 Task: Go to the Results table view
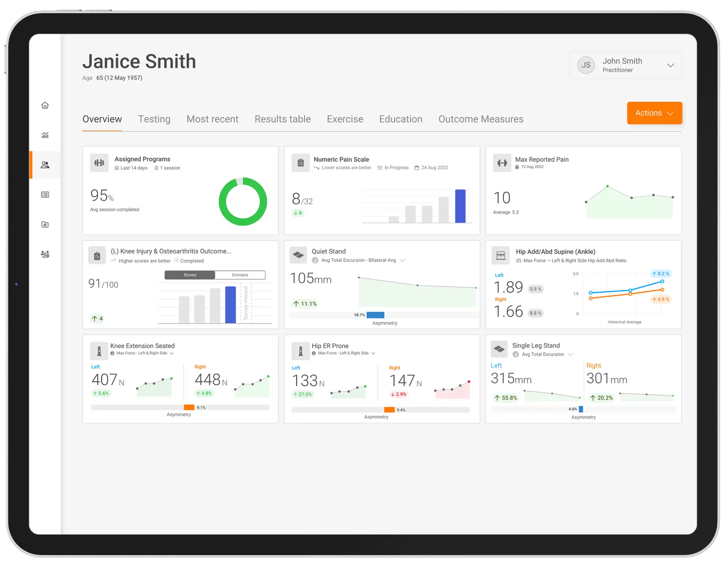(x=282, y=119)
